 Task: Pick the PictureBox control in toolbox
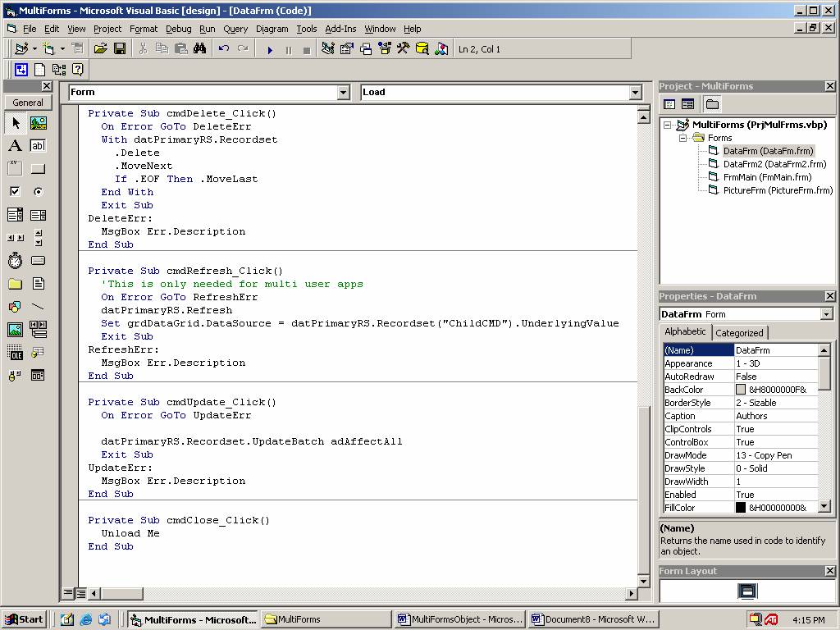pyautogui.click(x=38, y=123)
